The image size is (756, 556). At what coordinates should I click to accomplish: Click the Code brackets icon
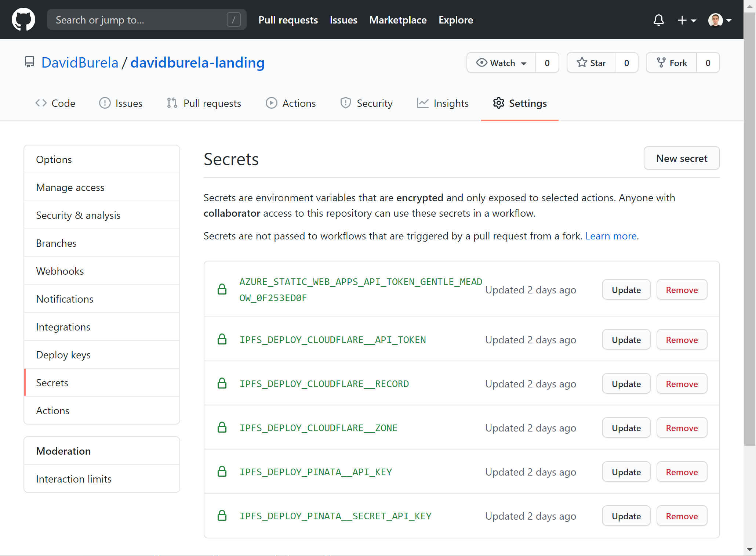[41, 103]
